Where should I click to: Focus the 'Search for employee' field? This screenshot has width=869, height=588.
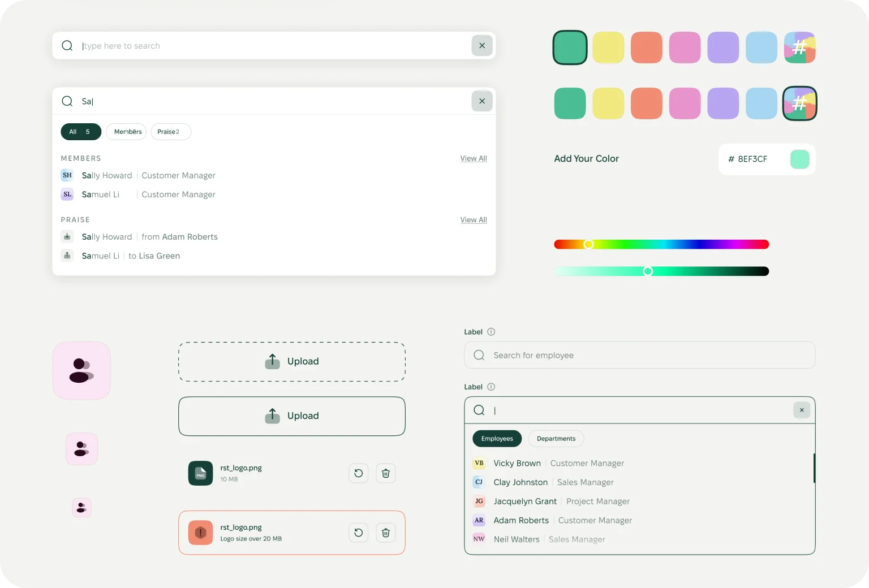point(640,355)
